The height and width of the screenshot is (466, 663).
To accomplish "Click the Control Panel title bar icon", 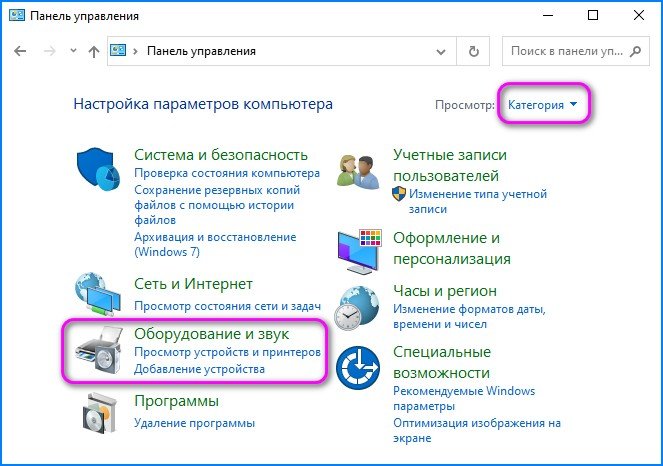I will tap(17, 16).
